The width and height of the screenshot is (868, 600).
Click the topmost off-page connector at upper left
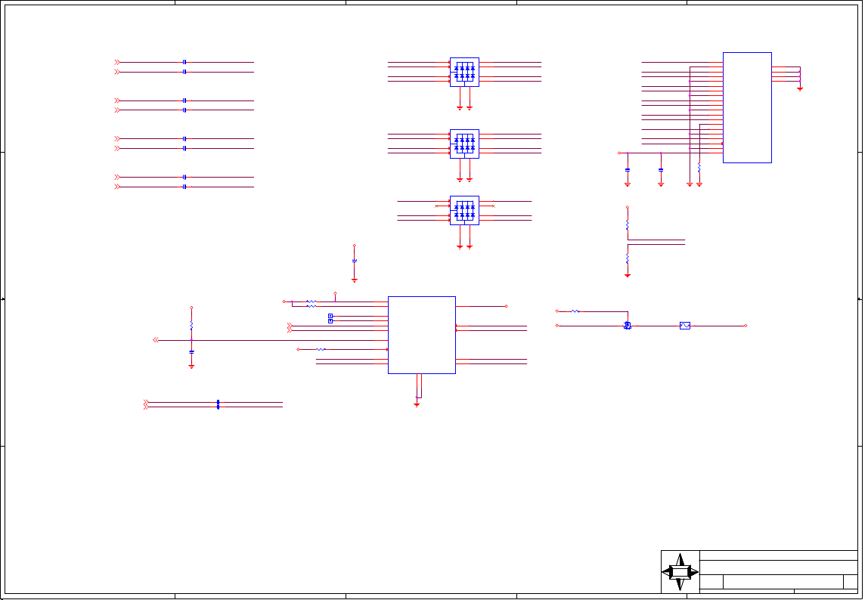(116, 62)
